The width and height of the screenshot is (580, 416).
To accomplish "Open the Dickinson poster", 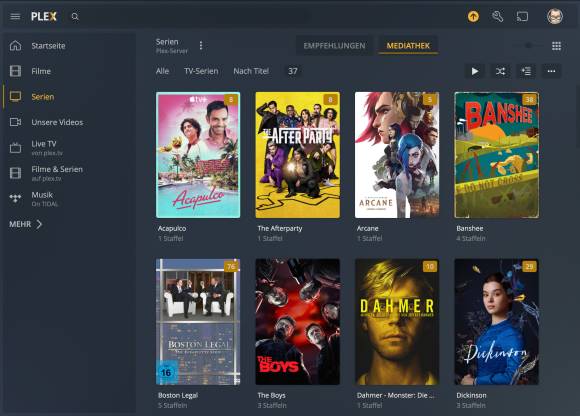I will point(496,322).
